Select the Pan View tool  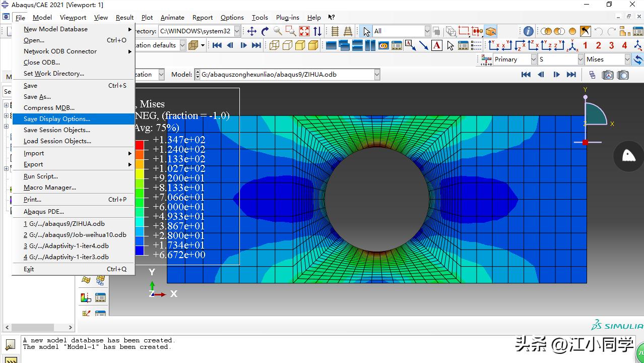pyautogui.click(x=252, y=31)
